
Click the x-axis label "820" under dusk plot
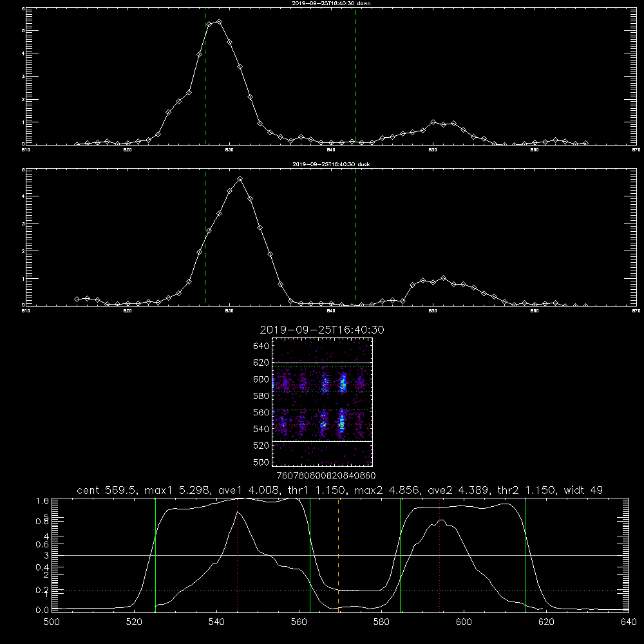tap(128, 311)
